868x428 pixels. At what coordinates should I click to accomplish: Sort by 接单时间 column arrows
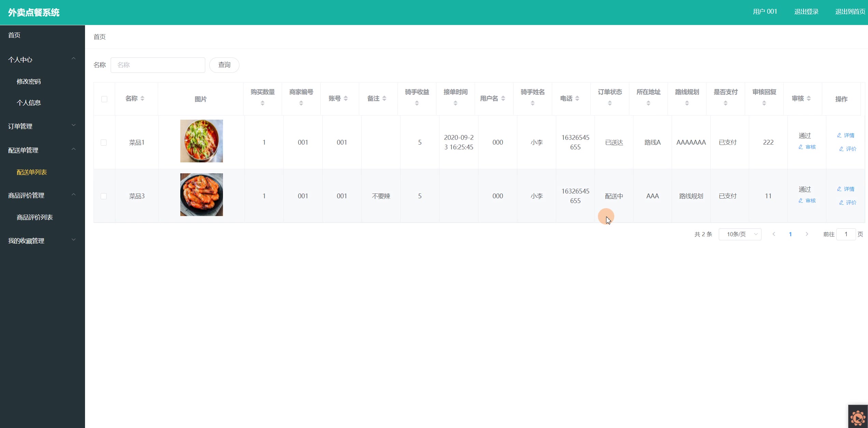[x=456, y=103]
